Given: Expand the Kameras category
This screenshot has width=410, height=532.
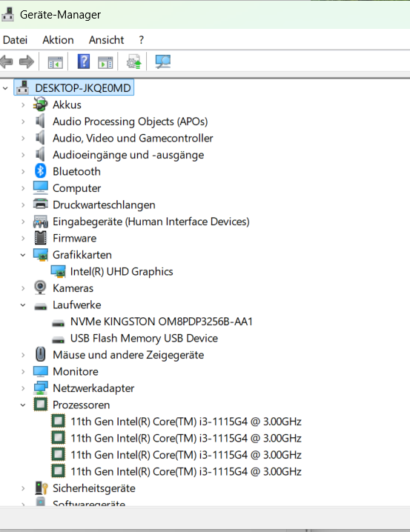Looking at the screenshot, I should pos(23,288).
